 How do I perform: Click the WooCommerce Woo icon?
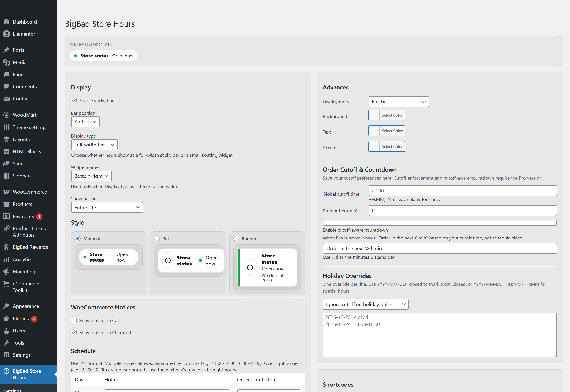pyautogui.click(x=7, y=192)
